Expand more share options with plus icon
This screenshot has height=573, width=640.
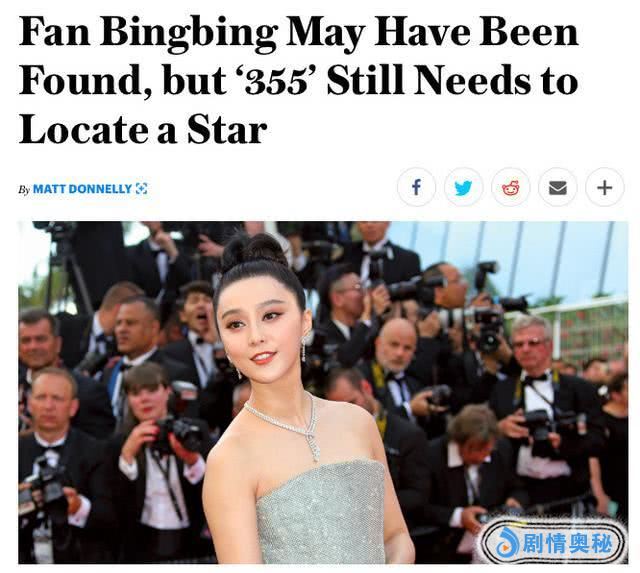[605, 187]
